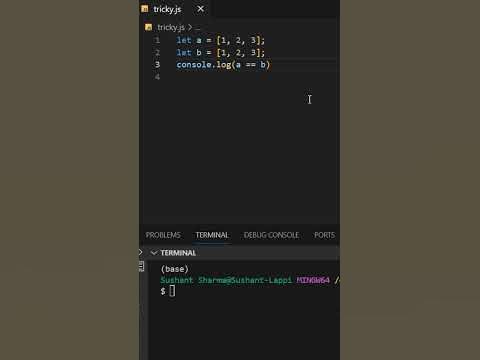The image size is (480, 360).
Task: Click the JS icon in breadcrumb
Action: pos(149,27)
